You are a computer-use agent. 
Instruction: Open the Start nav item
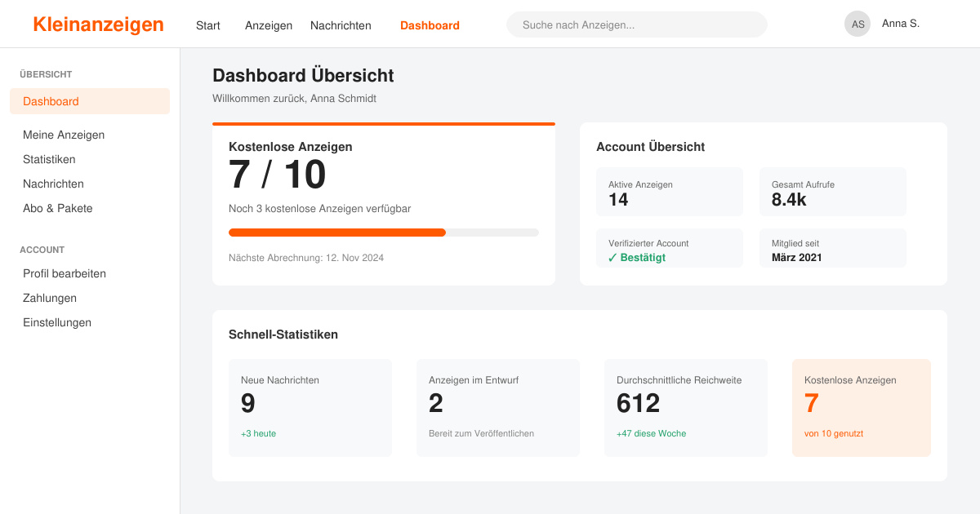(x=208, y=25)
